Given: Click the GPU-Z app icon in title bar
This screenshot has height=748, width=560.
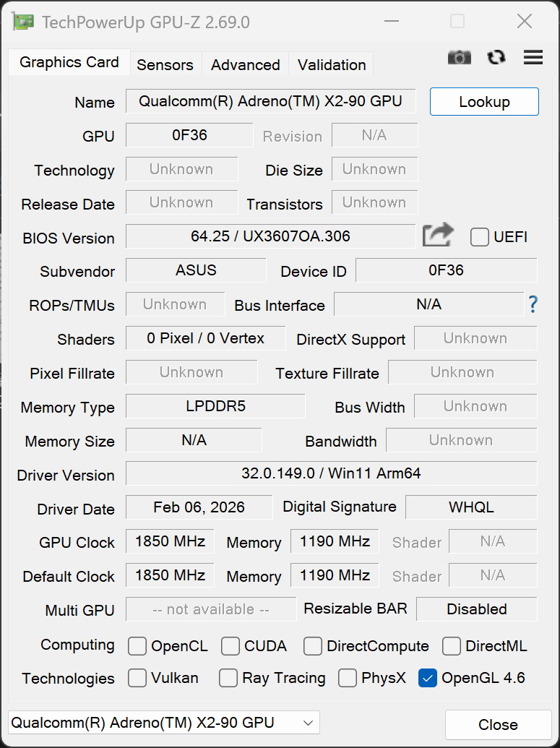Looking at the screenshot, I should pyautogui.click(x=23, y=22).
